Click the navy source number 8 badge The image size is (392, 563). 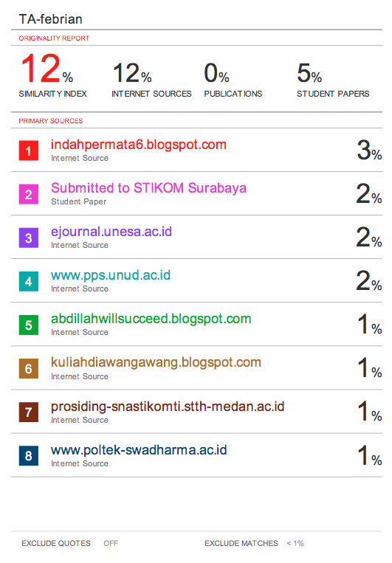pos(28,456)
